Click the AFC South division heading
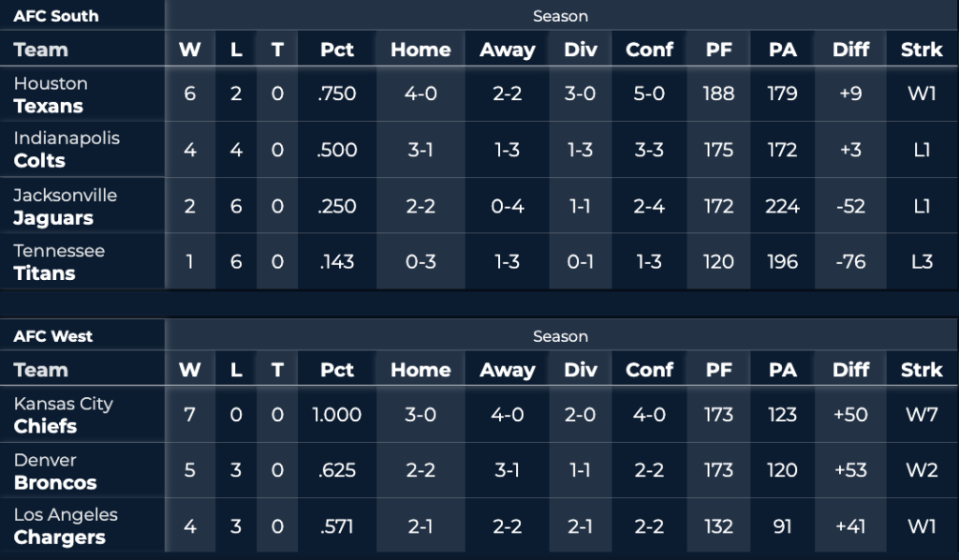 pos(55,16)
